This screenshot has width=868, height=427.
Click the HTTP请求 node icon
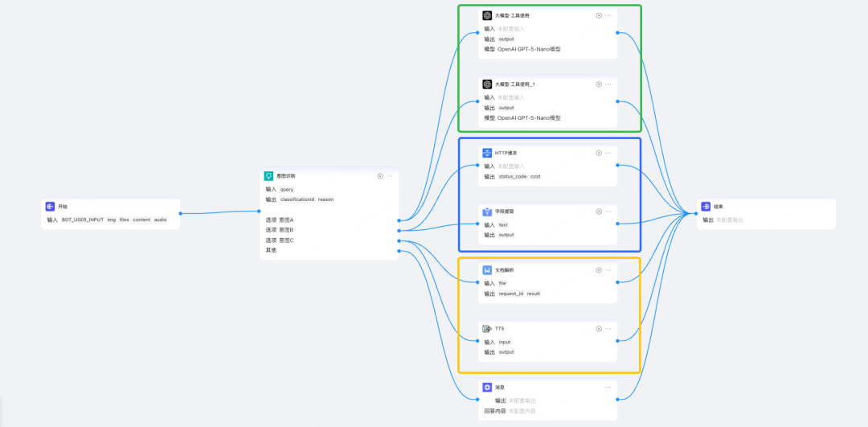coord(487,153)
